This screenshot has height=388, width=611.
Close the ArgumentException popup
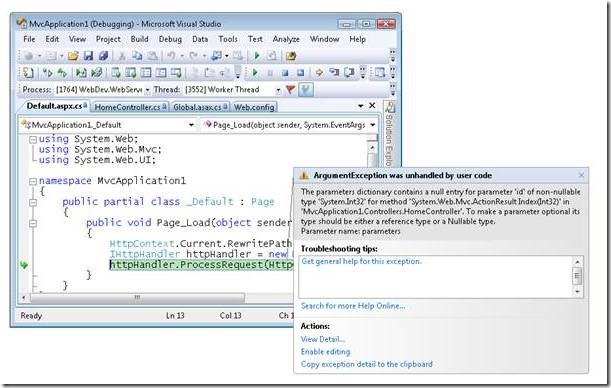(581, 175)
